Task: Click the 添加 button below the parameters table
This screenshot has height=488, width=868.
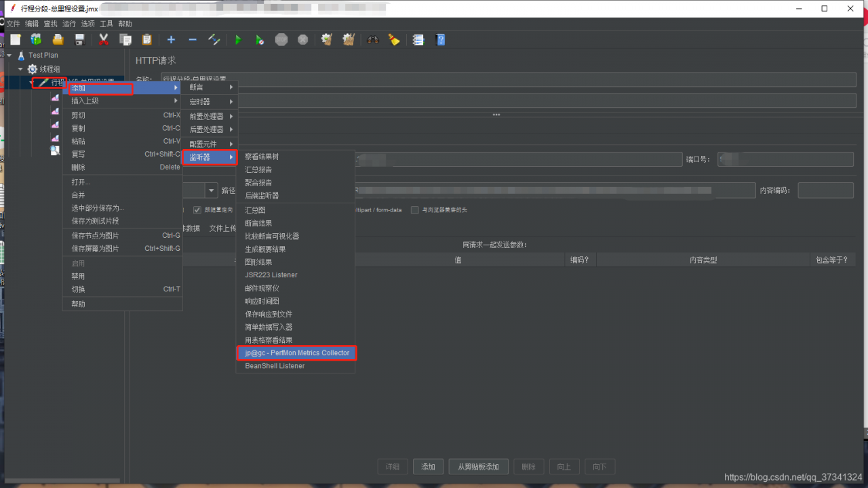Action: tap(428, 466)
